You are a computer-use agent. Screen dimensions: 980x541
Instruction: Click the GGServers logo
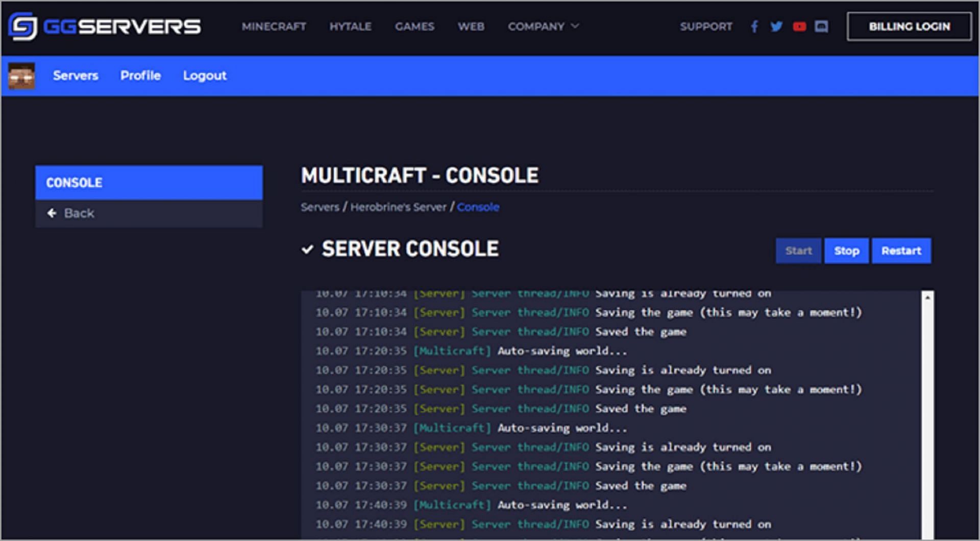(105, 26)
